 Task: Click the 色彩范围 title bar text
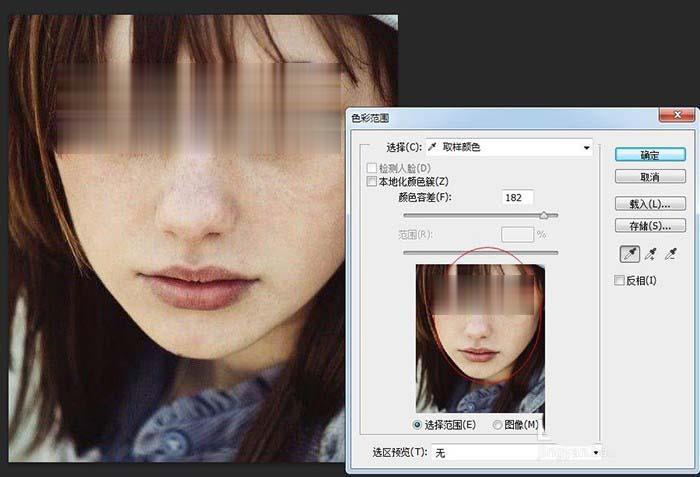tap(370, 118)
